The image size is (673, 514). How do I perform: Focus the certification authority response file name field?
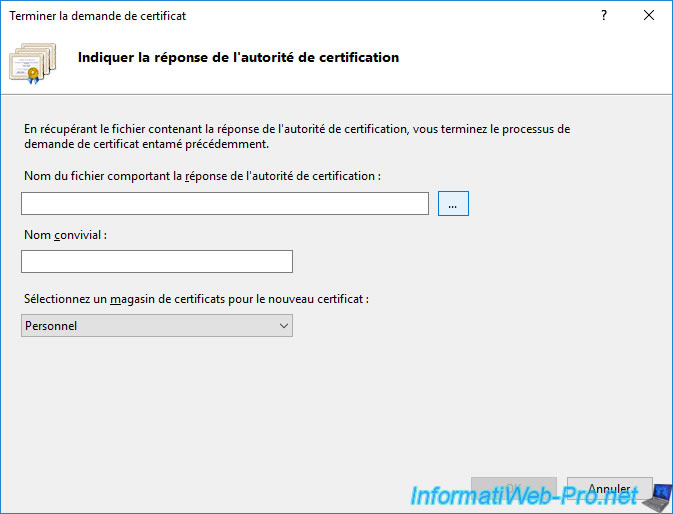[225, 203]
